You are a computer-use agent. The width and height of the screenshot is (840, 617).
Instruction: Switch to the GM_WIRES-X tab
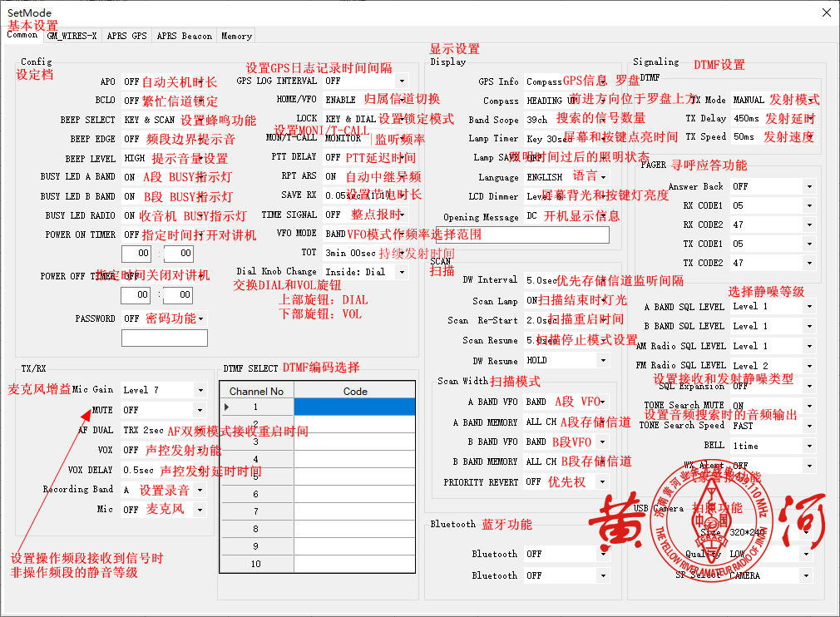coord(72,36)
